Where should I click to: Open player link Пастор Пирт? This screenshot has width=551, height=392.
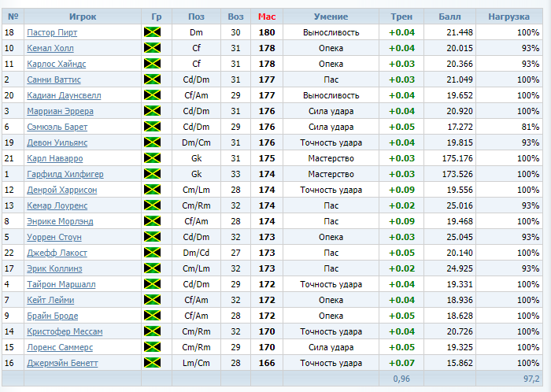52,33
